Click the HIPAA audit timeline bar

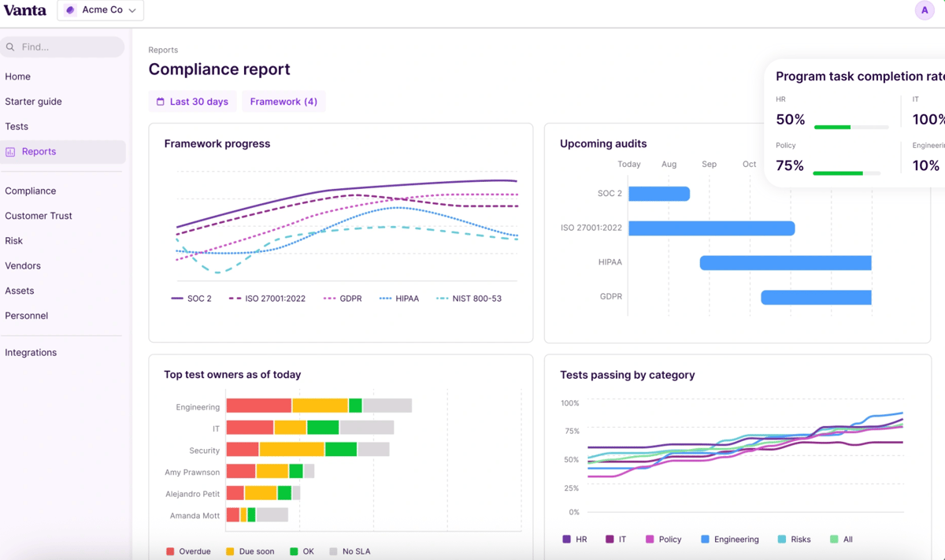tap(786, 263)
